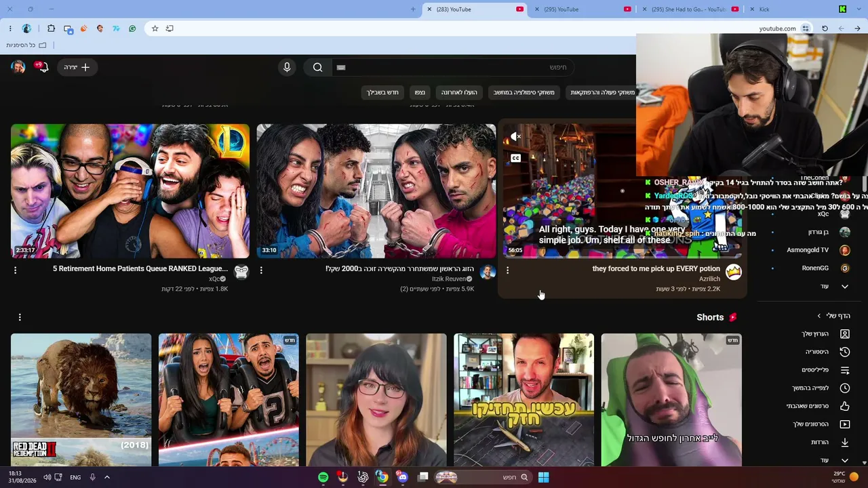Select the 'נצפו' filter chip
868x488 pixels.
point(420,92)
